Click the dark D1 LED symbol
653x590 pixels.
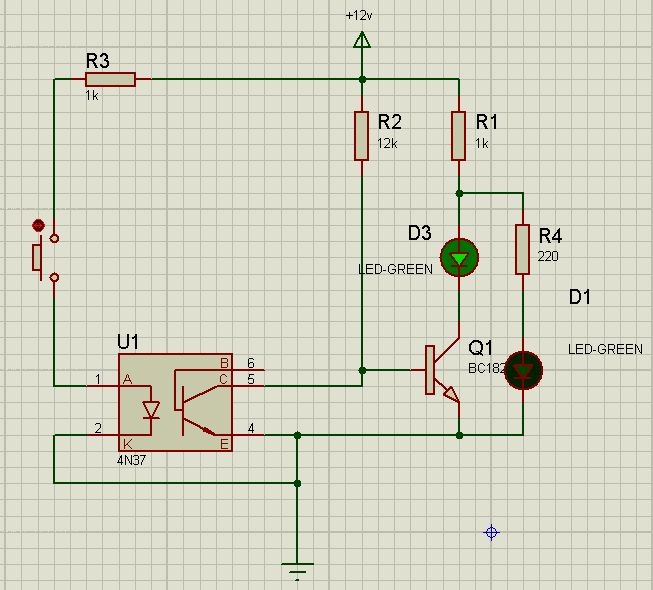click(x=522, y=370)
